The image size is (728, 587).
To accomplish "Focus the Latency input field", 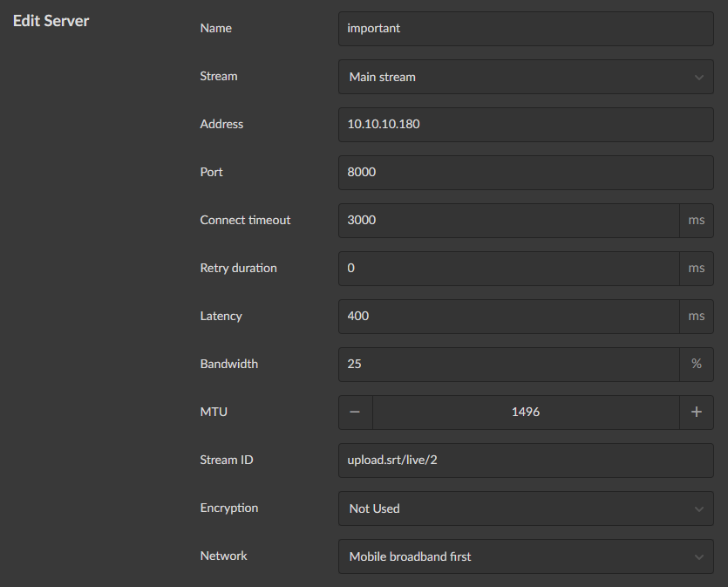I will point(507,316).
